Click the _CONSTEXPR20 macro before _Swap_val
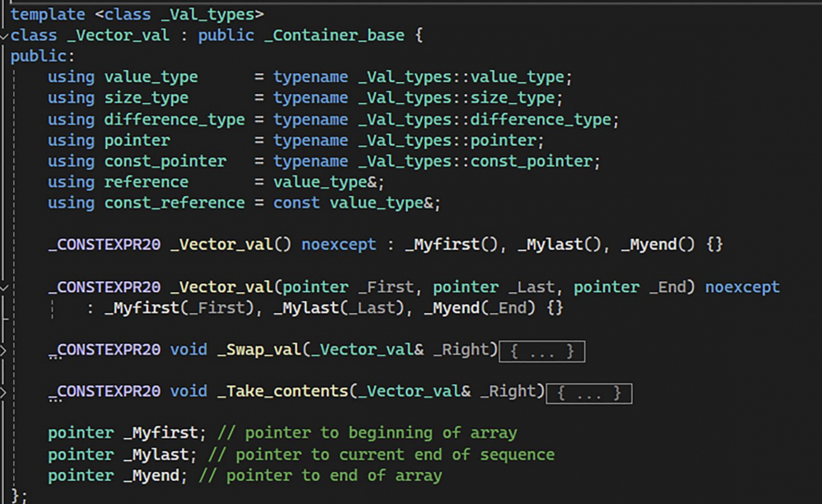 point(104,350)
